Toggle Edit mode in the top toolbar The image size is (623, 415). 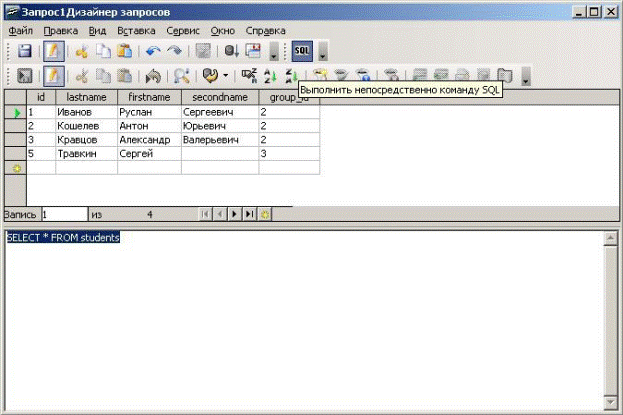pos(54,51)
